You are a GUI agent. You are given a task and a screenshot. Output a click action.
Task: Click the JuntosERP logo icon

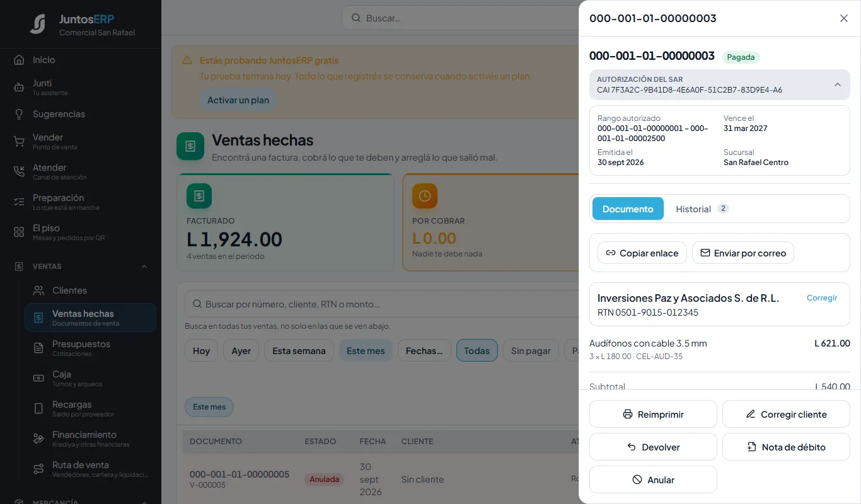[x=38, y=24]
